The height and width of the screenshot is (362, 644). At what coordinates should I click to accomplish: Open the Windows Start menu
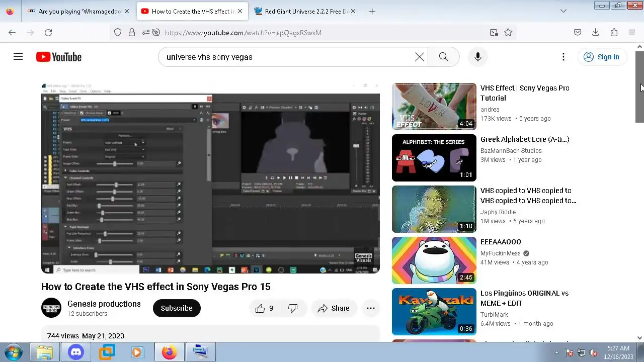pos(13,352)
